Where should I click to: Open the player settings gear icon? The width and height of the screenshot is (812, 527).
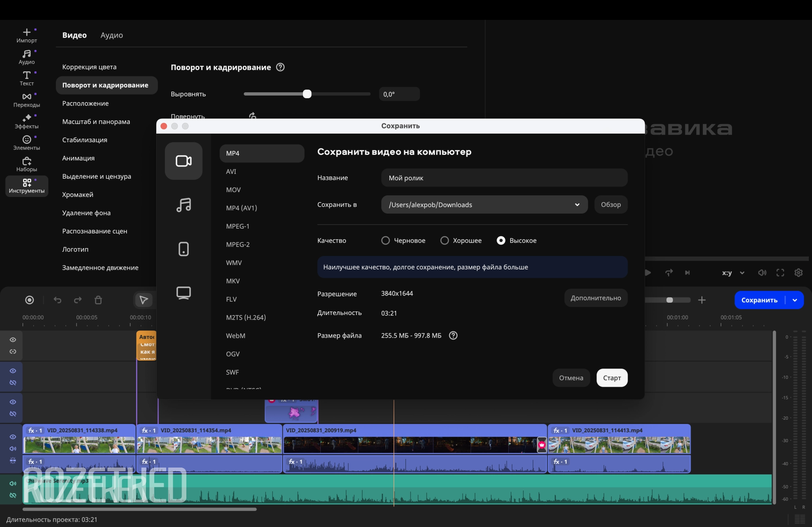[799, 273]
